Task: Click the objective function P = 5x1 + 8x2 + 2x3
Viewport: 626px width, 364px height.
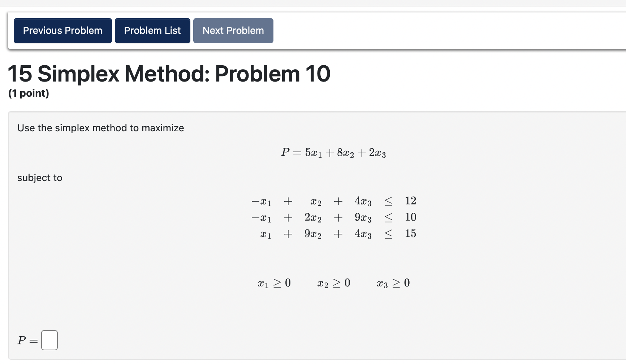Action: [333, 153]
